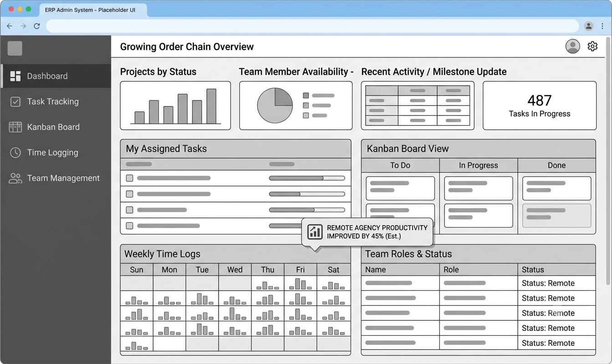Open the first card in the To Do column
The width and height of the screenshot is (612, 364).
400,188
